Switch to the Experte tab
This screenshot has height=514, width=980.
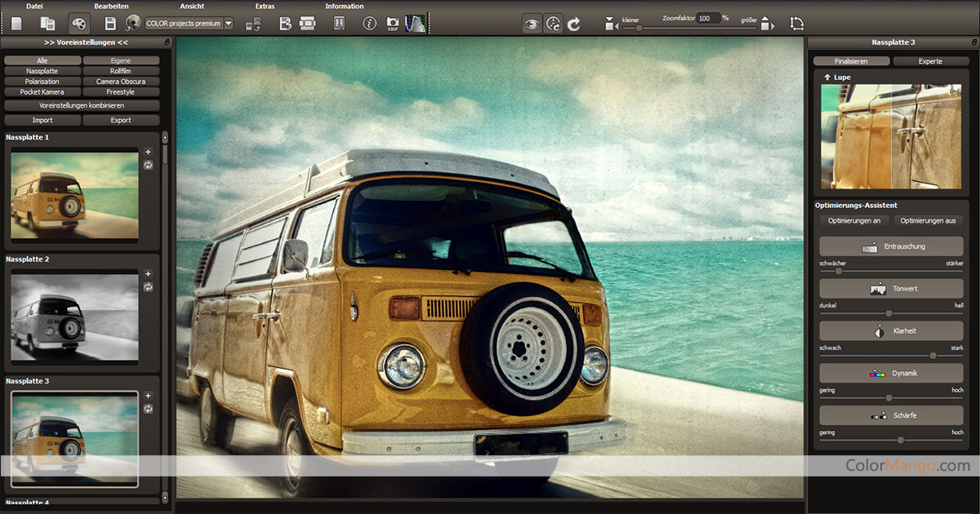[x=930, y=61]
